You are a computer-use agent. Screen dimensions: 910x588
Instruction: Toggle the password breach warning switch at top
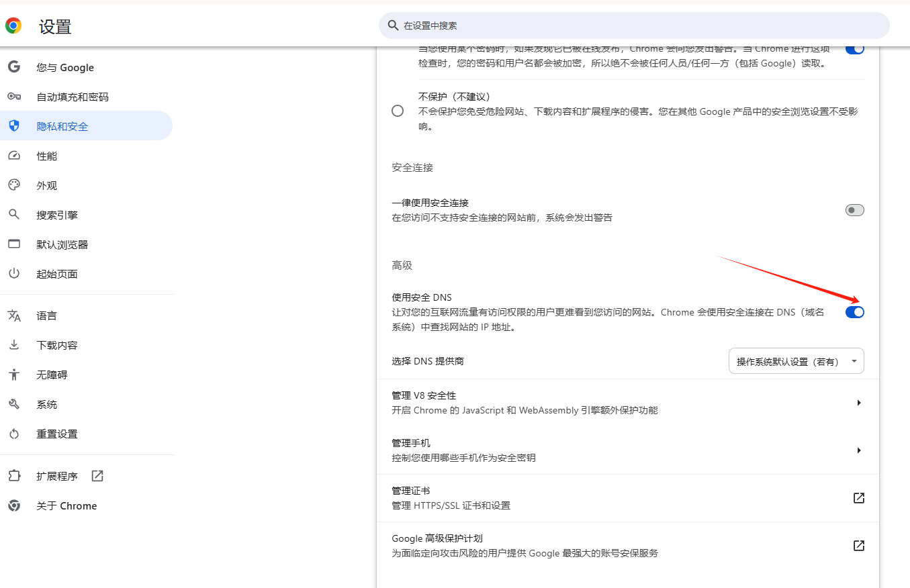click(854, 50)
